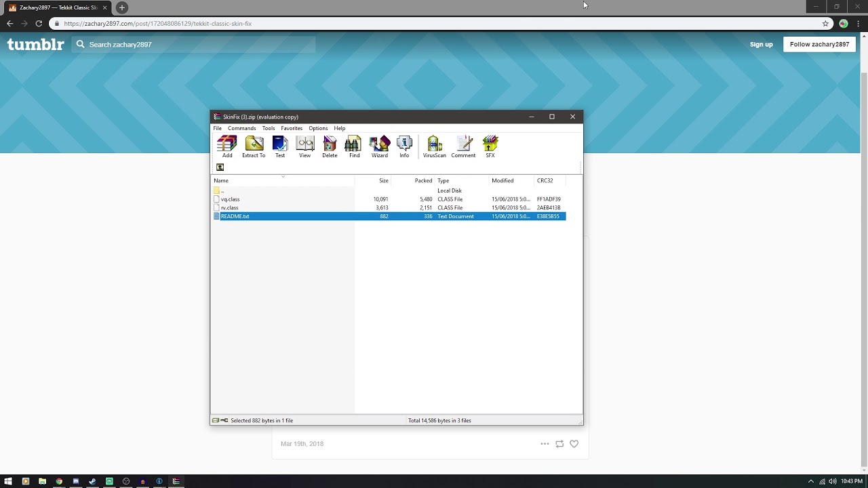The width and height of the screenshot is (868, 488).
Task: Open the Commands menu
Action: click(x=242, y=128)
